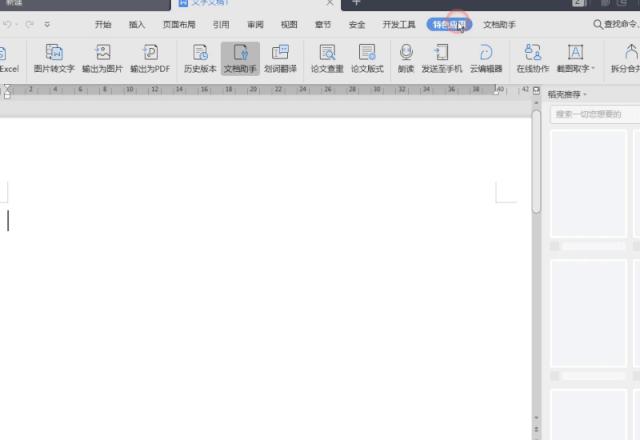
Task: Click the 稻壳推荐 search input field
Action: coord(595,114)
